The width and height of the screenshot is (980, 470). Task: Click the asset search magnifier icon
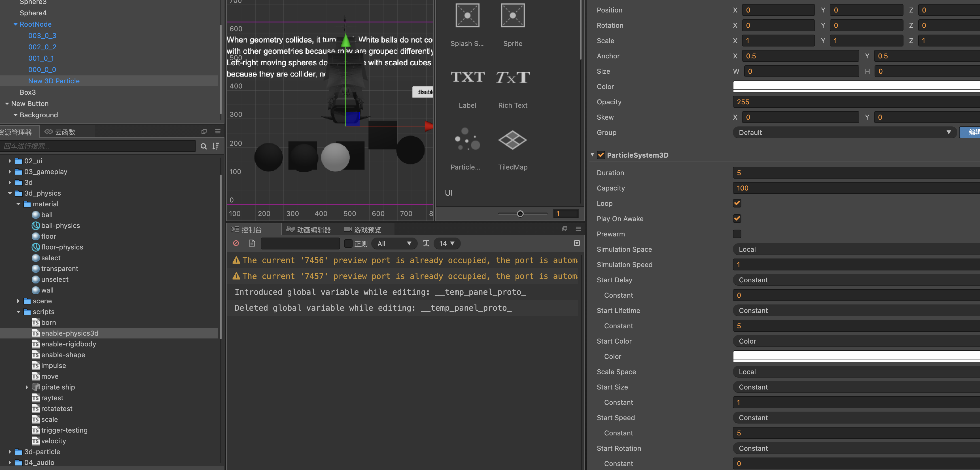[x=203, y=146]
